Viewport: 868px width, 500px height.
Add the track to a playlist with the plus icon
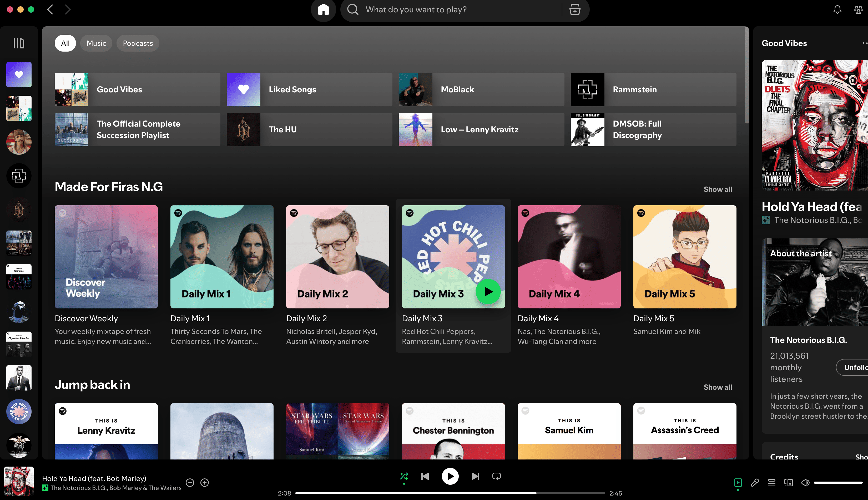point(205,482)
